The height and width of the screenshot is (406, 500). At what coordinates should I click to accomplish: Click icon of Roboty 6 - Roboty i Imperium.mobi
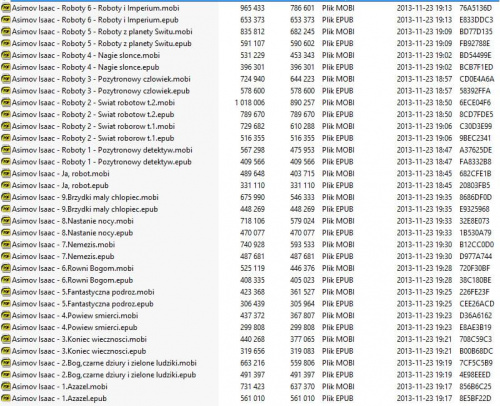tap(5, 8)
